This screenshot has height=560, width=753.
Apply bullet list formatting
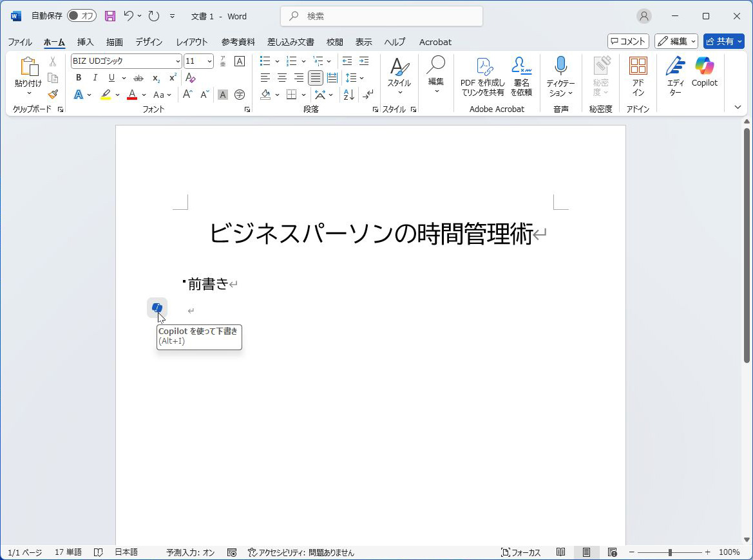click(x=265, y=61)
